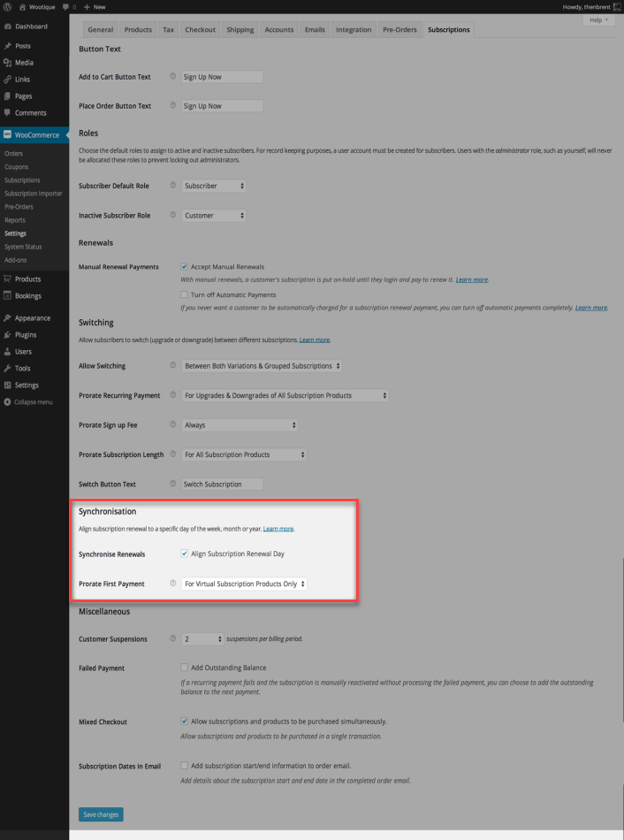Click the Add to Cart Button Text field
The width and height of the screenshot is (624, 840).
pos(222,77)
